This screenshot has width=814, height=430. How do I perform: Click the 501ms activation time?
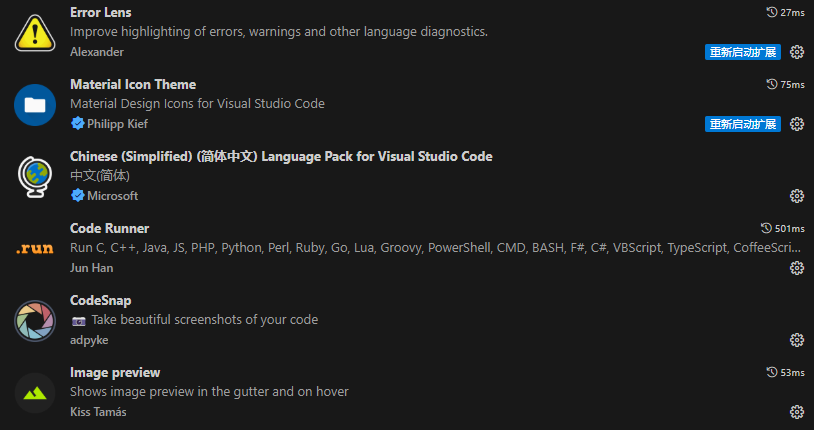(790, 229)
